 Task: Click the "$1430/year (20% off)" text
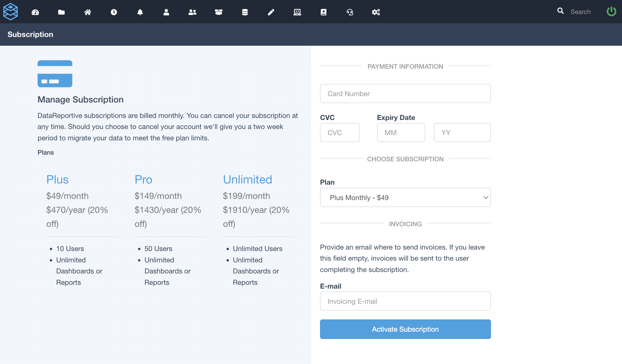click(x=168, y=217)
